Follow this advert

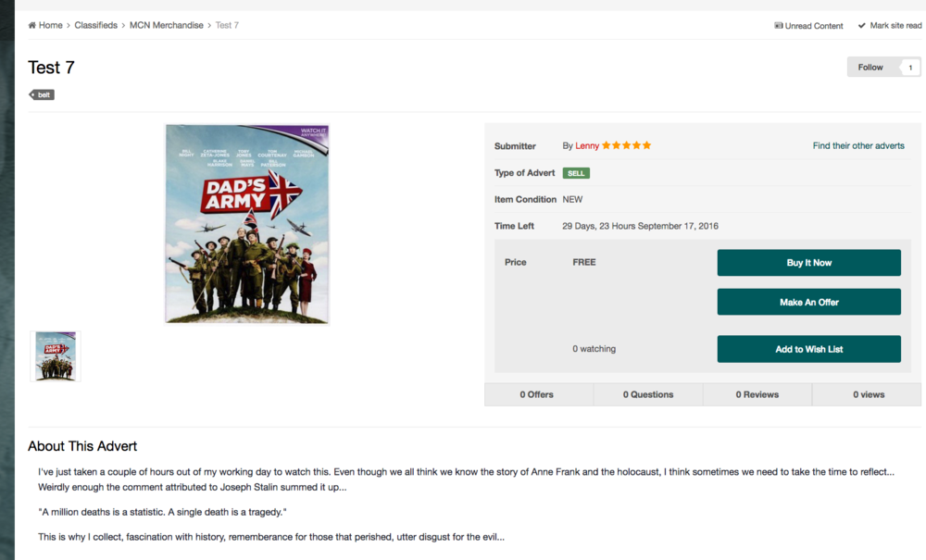coord(870,68)
